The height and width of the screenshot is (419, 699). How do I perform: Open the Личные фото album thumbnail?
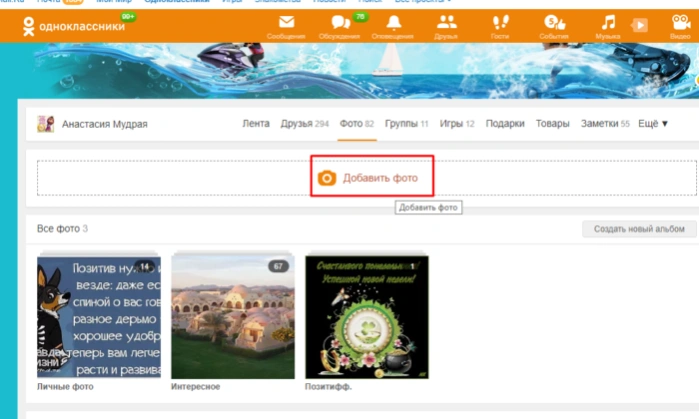pos(99,317)
